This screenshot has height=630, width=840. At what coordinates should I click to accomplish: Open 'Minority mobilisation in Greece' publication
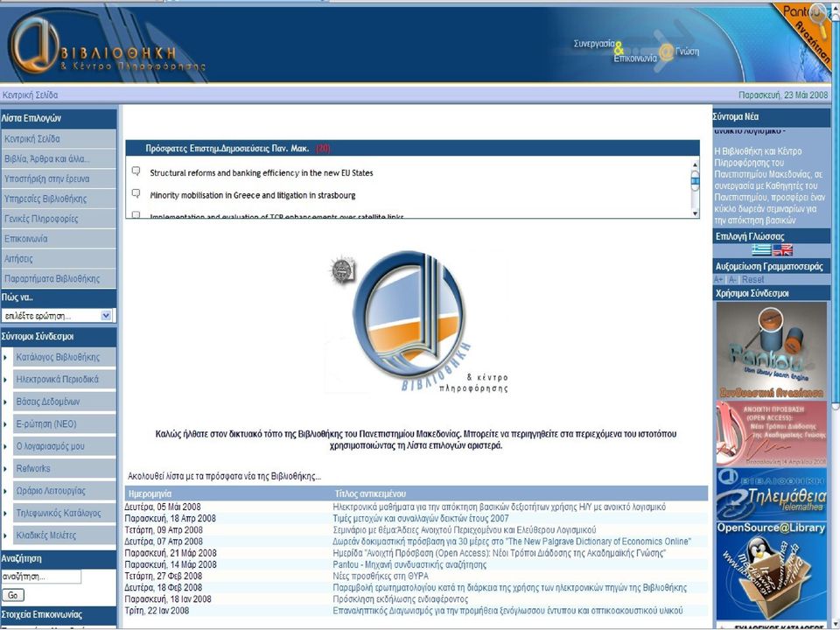[x=252, y=195]
